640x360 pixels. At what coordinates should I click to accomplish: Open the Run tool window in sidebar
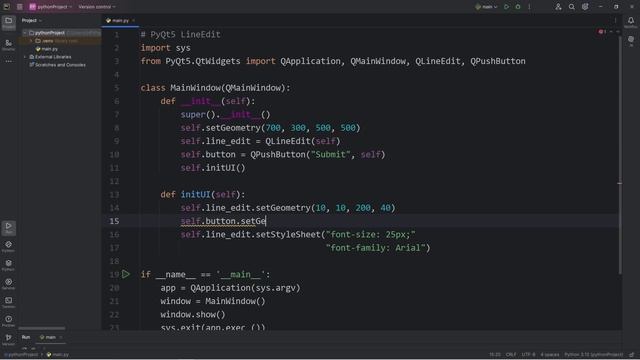9,228
